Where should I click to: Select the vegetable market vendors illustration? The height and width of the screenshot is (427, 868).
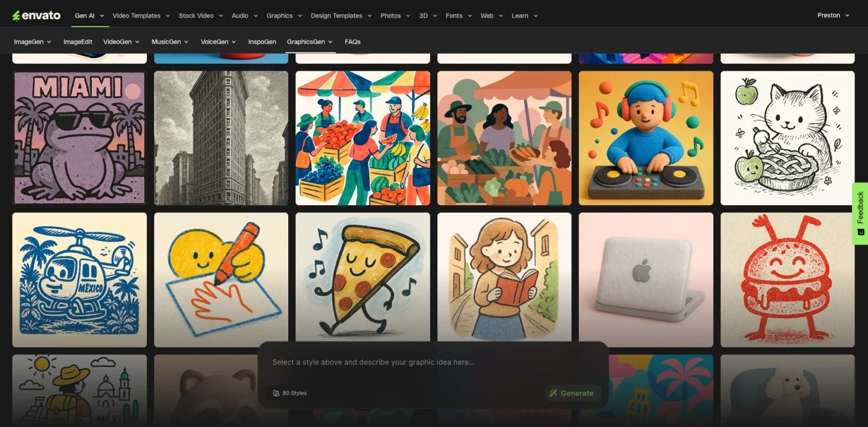505,138
